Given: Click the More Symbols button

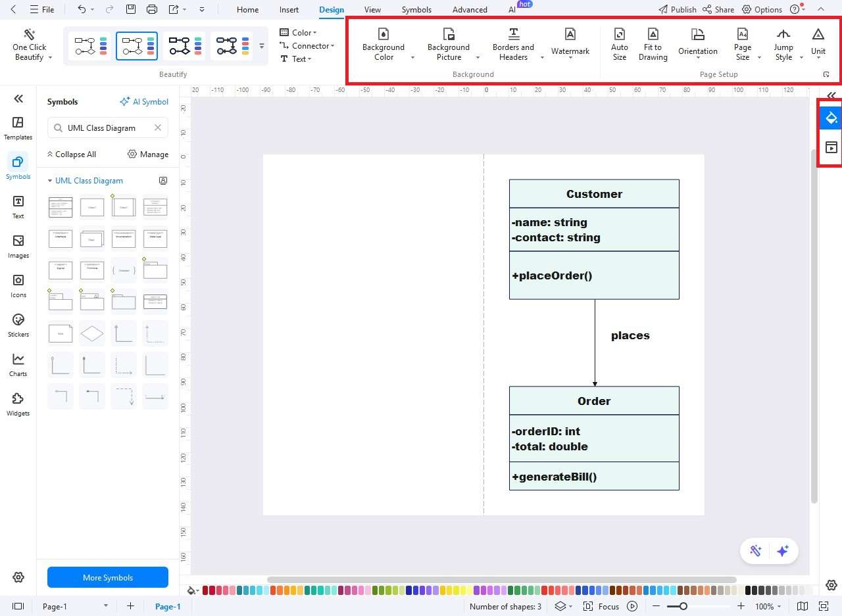Looking at the screenshot, I should 108,577.
